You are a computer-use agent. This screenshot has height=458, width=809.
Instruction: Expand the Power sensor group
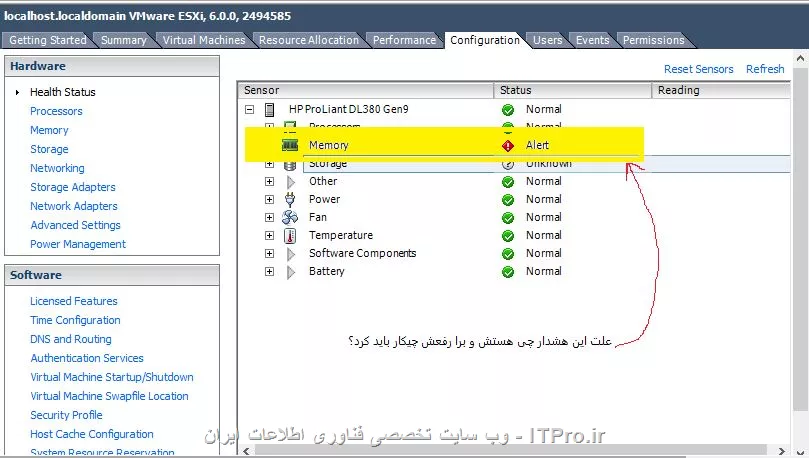tap(269, 200)
